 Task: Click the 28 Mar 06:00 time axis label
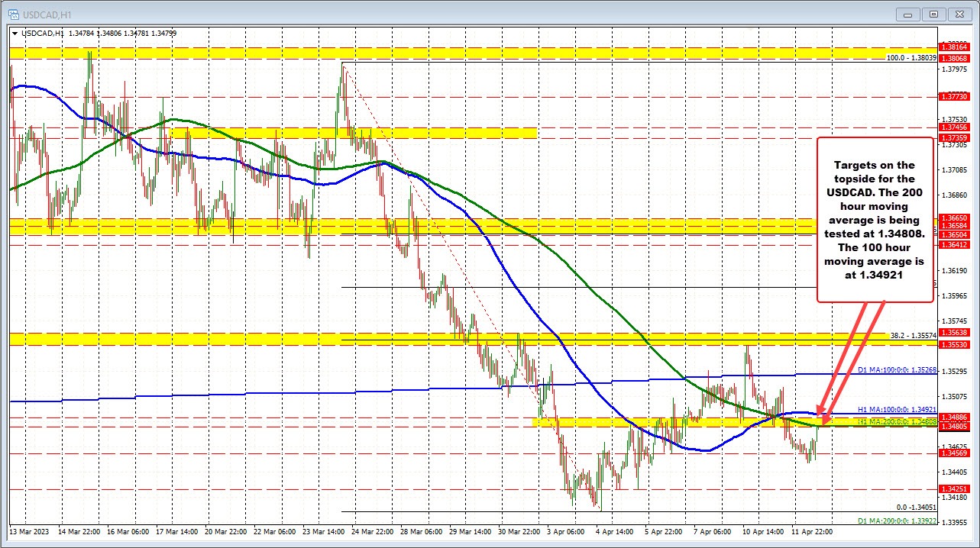pos(422,530)
